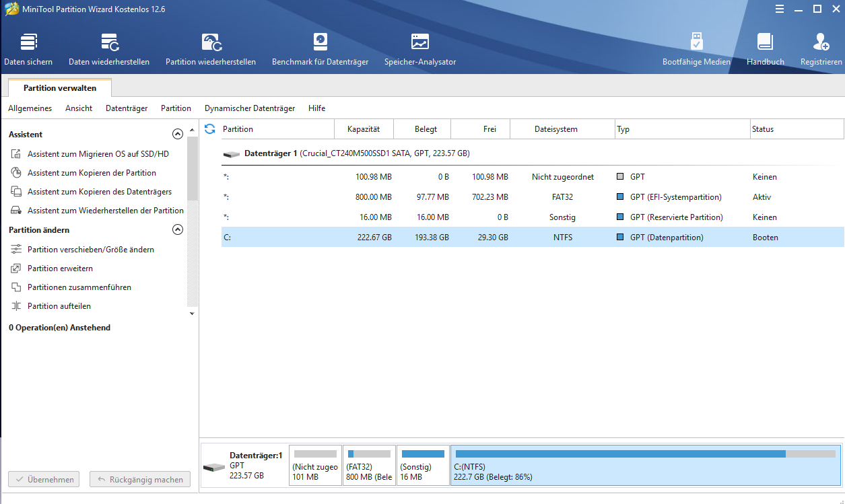Refresh the partition list
This screenshot has width=845, height=504.
pyautogui.click(x=209, y=129)
